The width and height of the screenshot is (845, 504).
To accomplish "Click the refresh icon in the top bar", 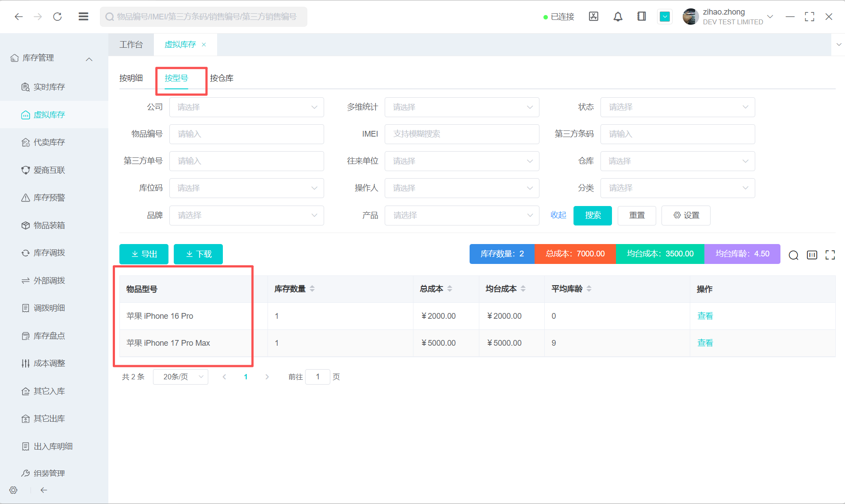I will (57, 17).
